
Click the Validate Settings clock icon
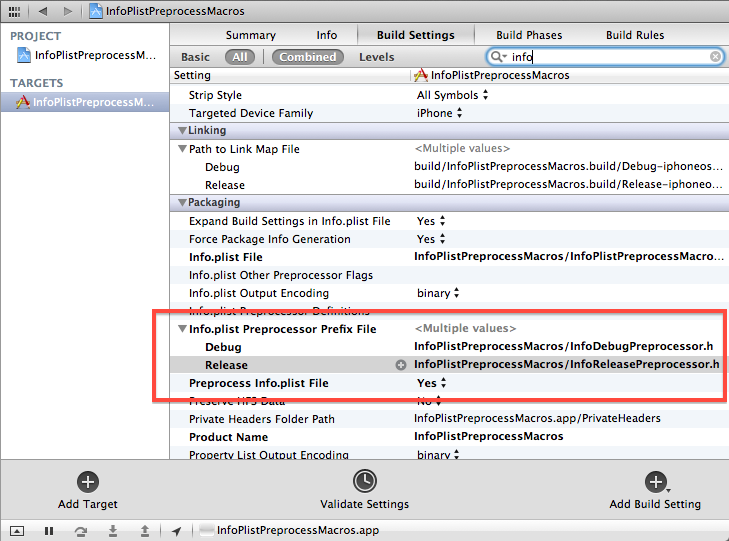point(364,481)
